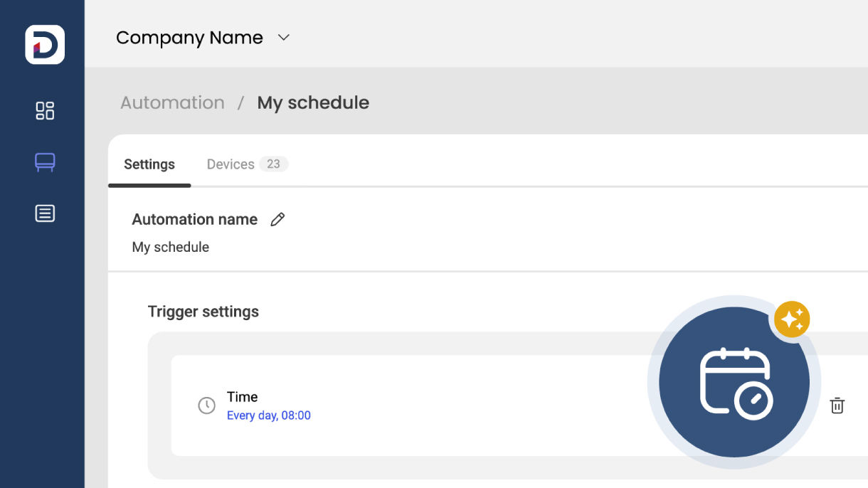Edit automation name using the pencil icon
The height and width of the screenshot is (488, 868).
coord(277,219)
